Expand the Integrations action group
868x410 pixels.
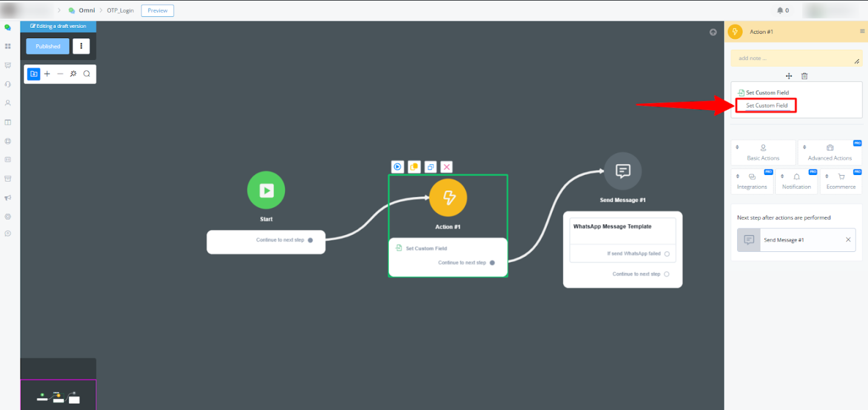click(x=752, y=181)
